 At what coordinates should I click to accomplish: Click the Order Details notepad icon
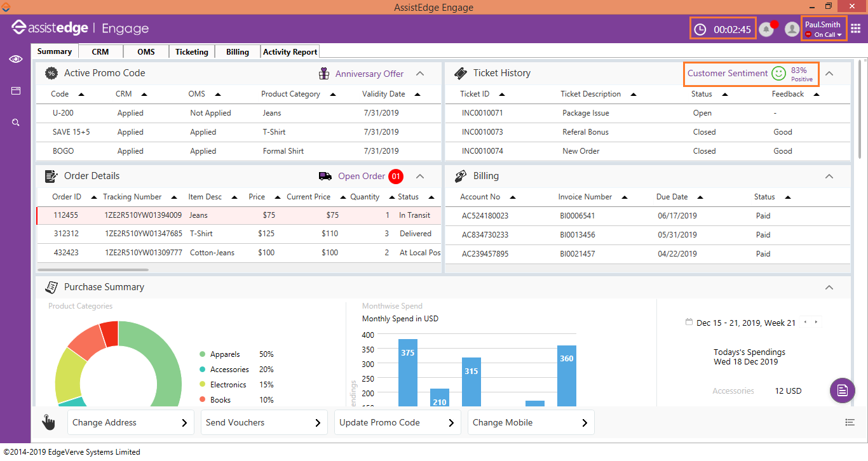coord(51,177)
